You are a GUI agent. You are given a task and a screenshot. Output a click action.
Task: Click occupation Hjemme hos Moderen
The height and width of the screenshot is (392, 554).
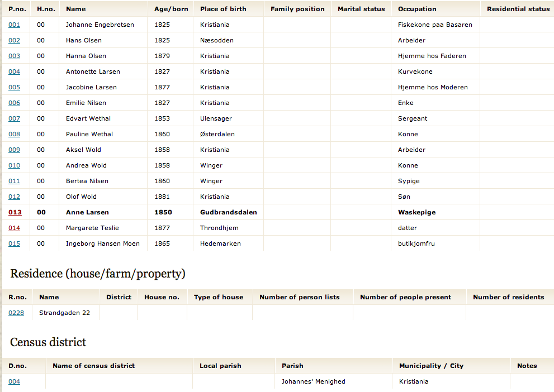(x=433, y=87)
